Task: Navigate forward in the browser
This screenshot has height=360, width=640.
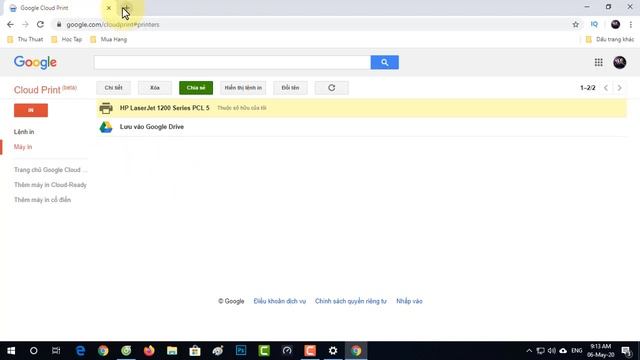Action: 25,24
